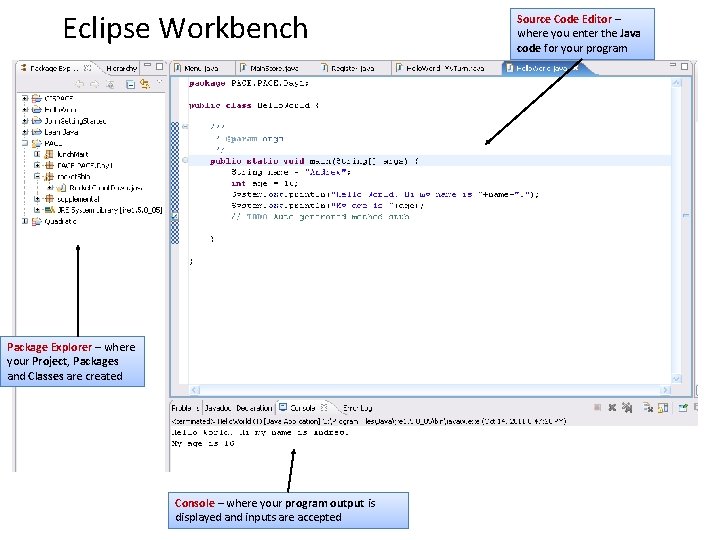Expand the HelloWorld project node
This screenshot has height=540, width=720.
(x=25, y=110)
